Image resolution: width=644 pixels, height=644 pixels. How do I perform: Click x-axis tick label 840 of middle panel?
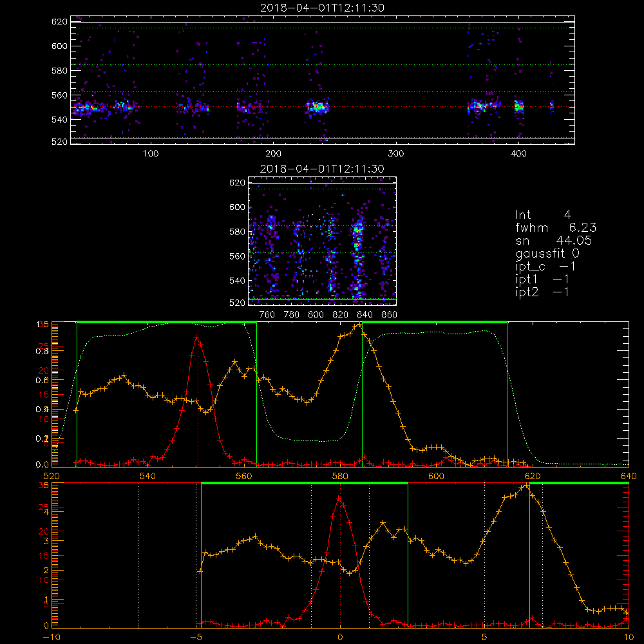tap(365, 315)
